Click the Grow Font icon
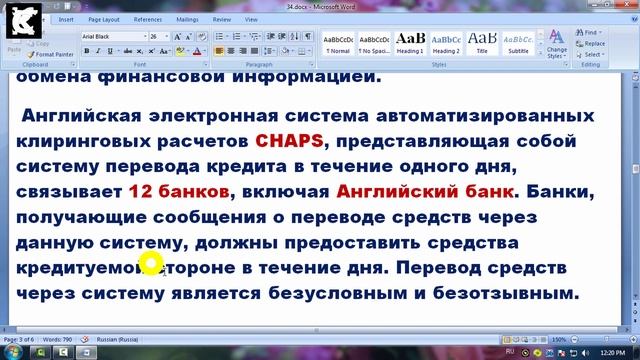640x360 pixels. pyautogui.click(x=178, y=37)
